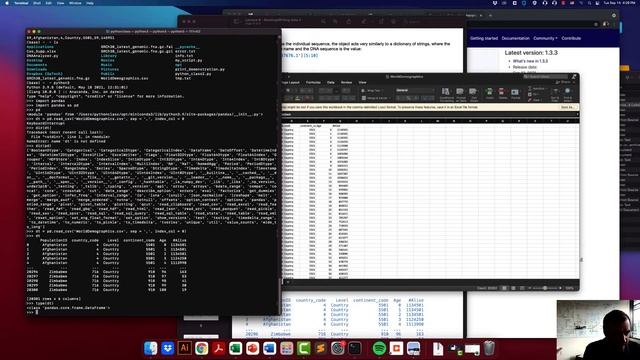Click Save As button in Excel warning bar
The height and width of the screenshot is (360, 640).
[567, 107]
